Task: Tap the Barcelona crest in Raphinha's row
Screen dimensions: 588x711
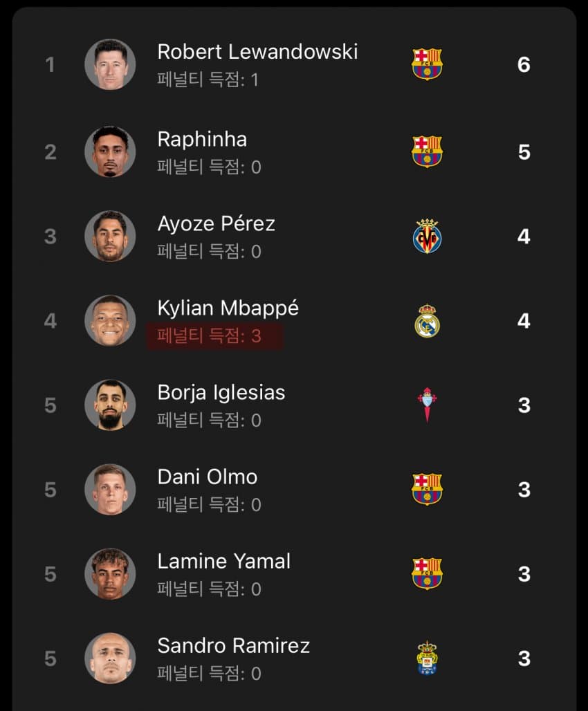Action: coord(427,151)
